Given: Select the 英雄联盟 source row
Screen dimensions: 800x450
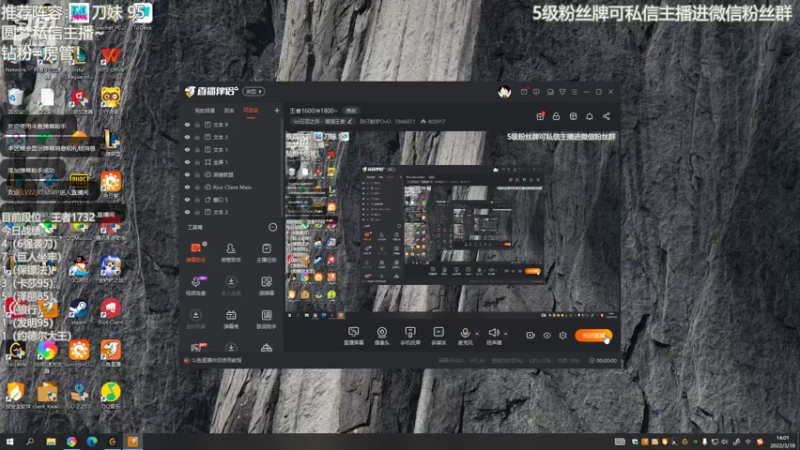Looking at the screenshot, I should [231, 174].
